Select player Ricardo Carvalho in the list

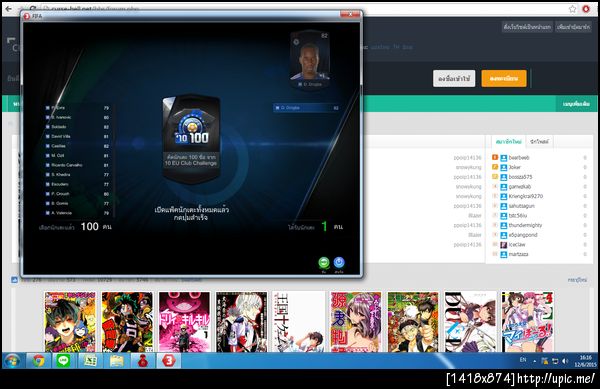click(77, 165)
